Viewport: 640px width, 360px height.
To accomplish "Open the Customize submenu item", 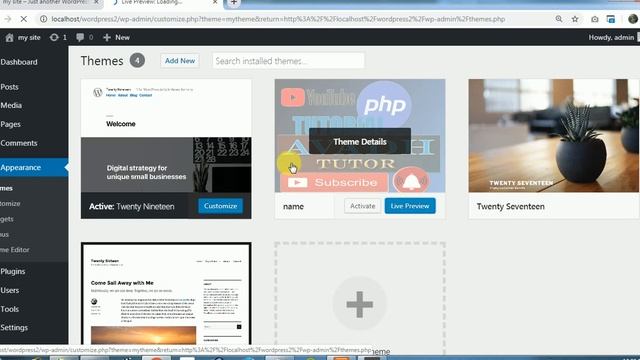I will [x=10, y=203].
